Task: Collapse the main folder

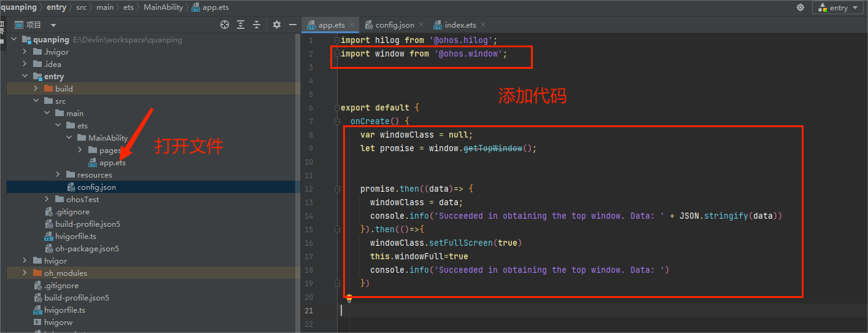Action: 47,113
